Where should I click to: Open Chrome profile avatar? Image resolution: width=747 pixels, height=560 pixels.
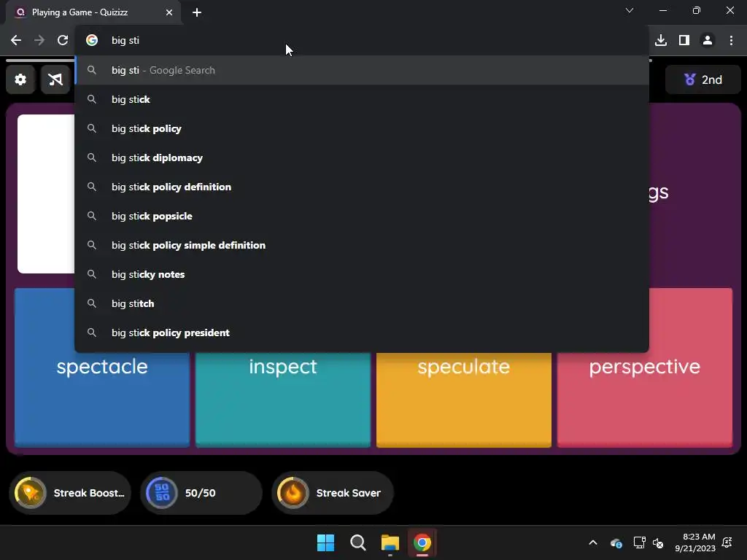708,41
